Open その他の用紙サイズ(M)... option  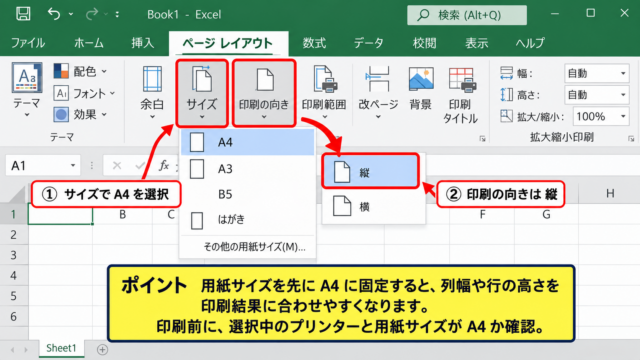point(254,247)
